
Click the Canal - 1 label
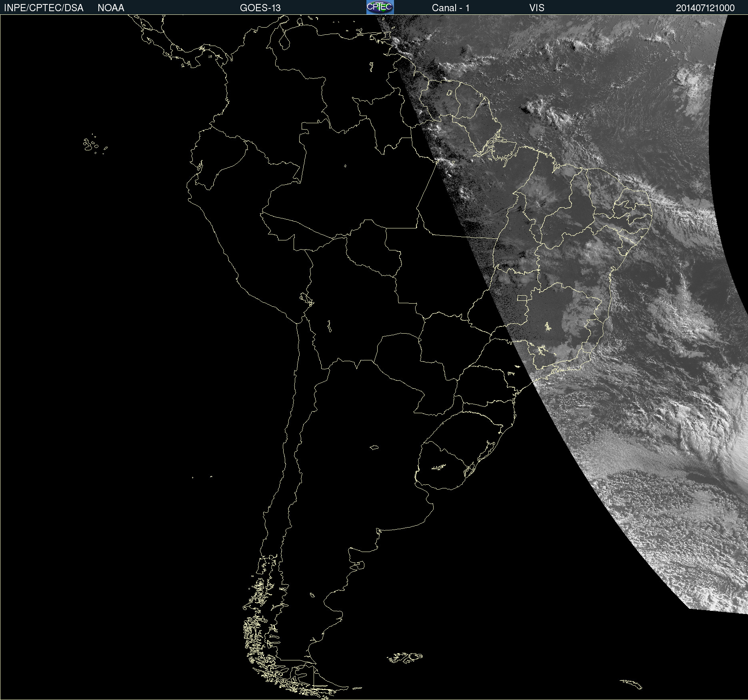451,8
